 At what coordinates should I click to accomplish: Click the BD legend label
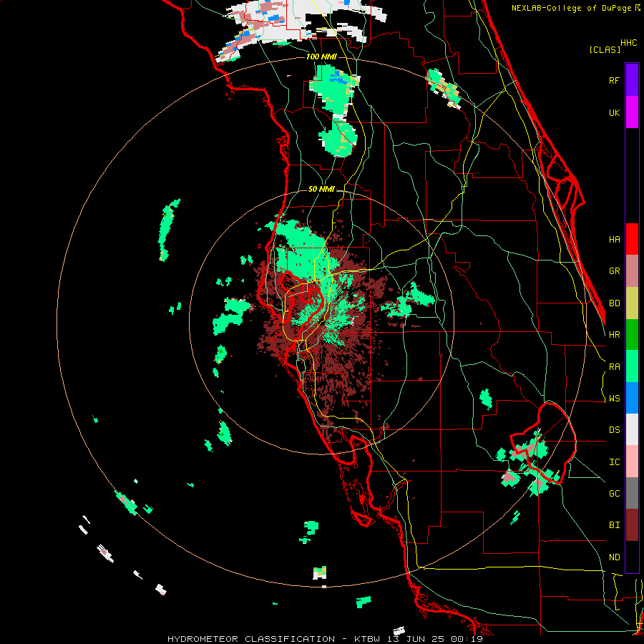614,303
